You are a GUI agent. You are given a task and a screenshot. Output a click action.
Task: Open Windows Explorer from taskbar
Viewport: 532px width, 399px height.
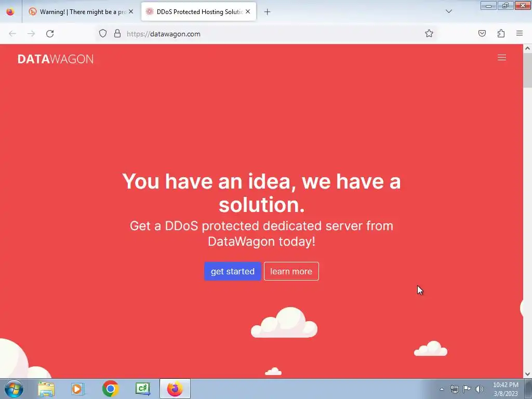click(x=46, y=389)
